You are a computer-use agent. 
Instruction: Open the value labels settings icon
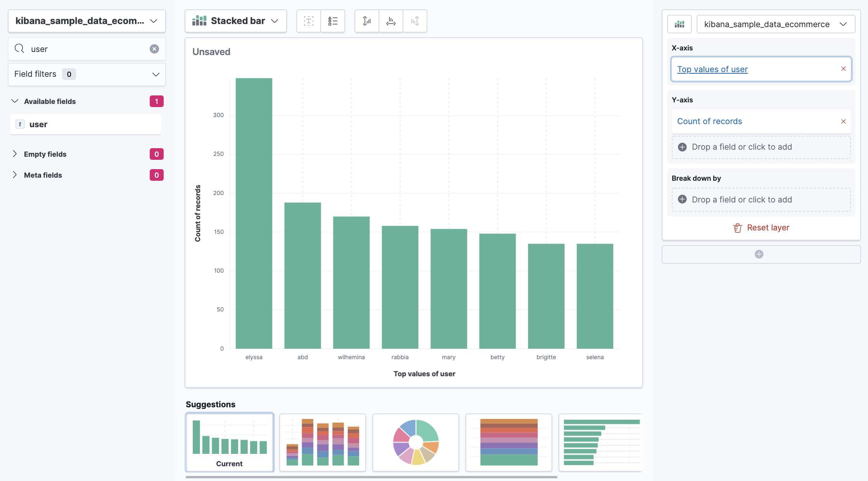[309, 21]
